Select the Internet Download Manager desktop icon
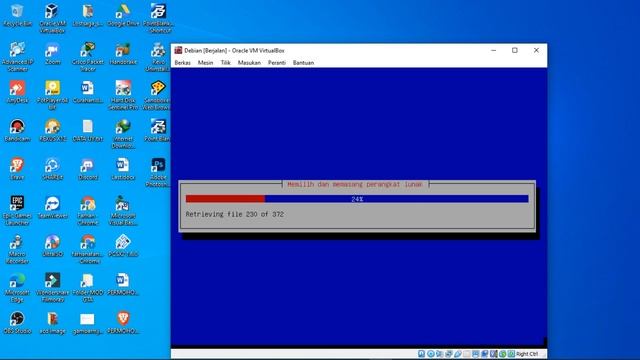 pyautogui.click(x=123, y=134)
